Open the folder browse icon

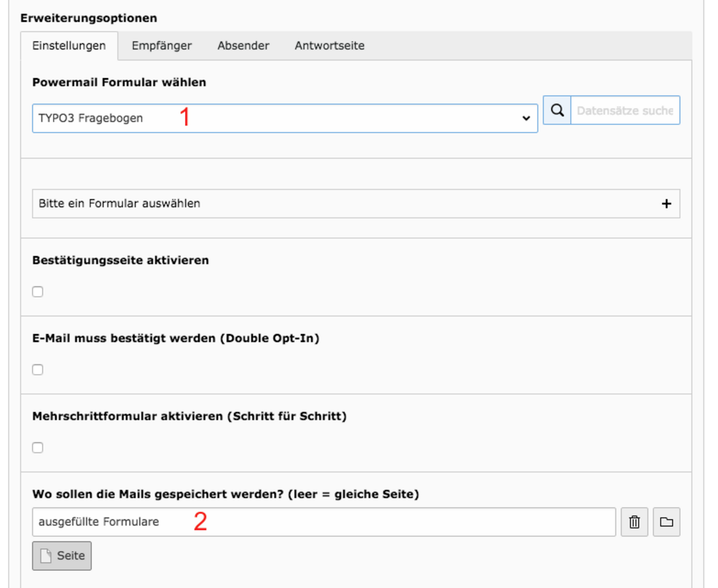(x=667, y=522)
